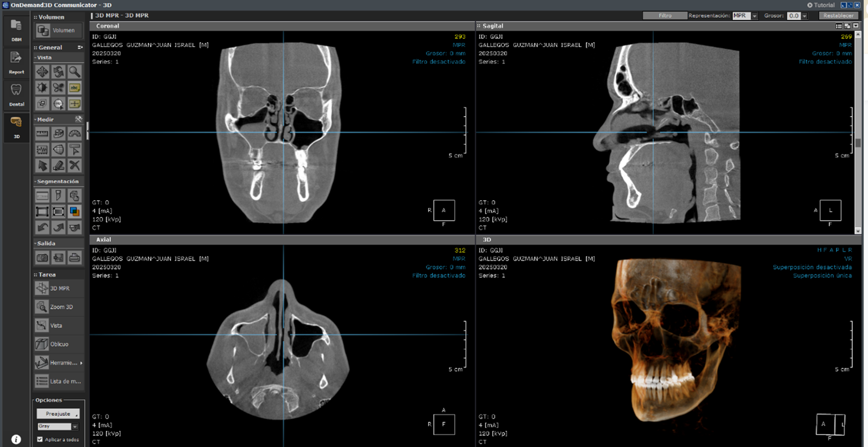Open the Report module tab
The height and width of the screenshot is (447, 868).
pos(16,62)
